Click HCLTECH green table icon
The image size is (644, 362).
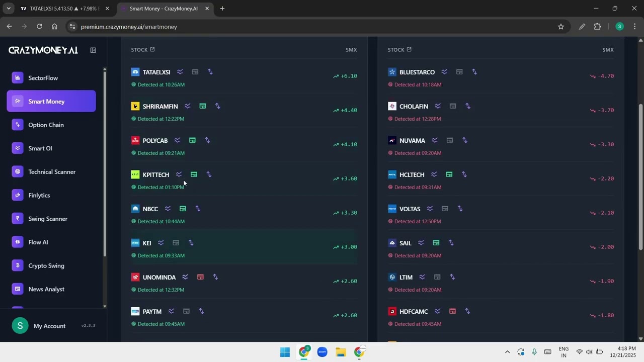click(449, 174)
